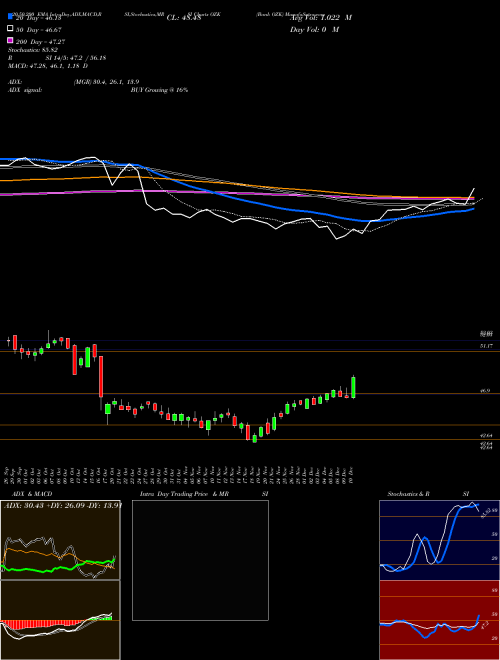Click the magenta 200 Day EMA legend swatch

pyautogui.click(x=10, y=40)
